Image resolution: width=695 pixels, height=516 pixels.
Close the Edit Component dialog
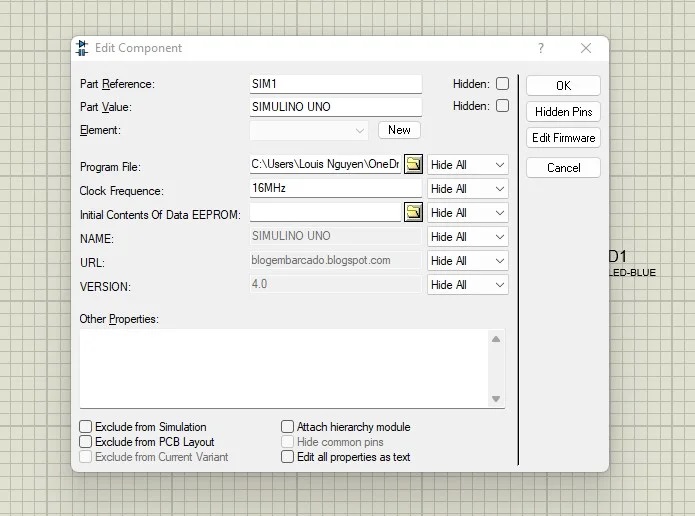[x=586, y=48]
